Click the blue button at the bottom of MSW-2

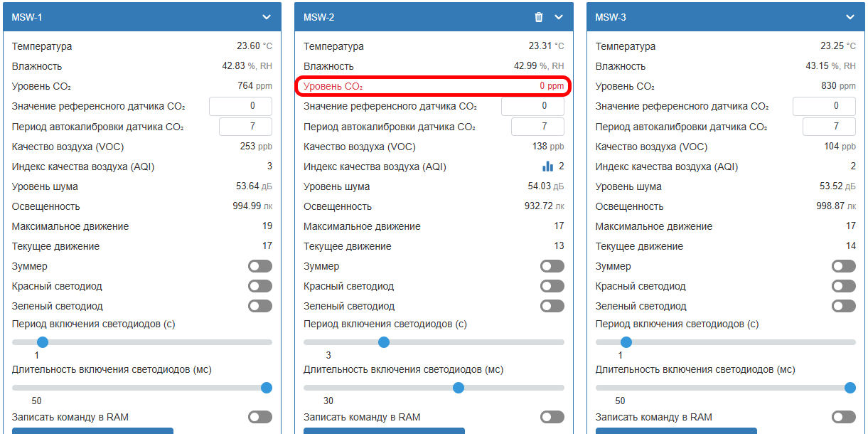(x=384, y=430)
